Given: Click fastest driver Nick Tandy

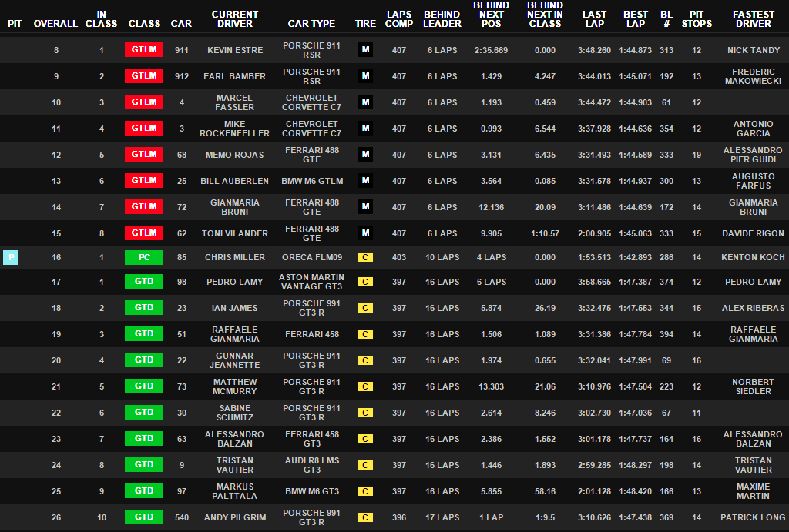Looking at the screenshot, I should 754,50.
